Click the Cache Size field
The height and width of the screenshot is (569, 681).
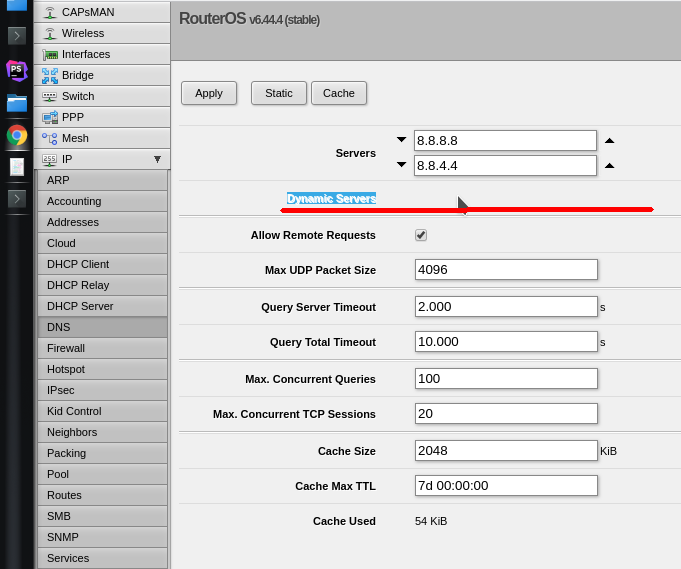click(506, 450)
